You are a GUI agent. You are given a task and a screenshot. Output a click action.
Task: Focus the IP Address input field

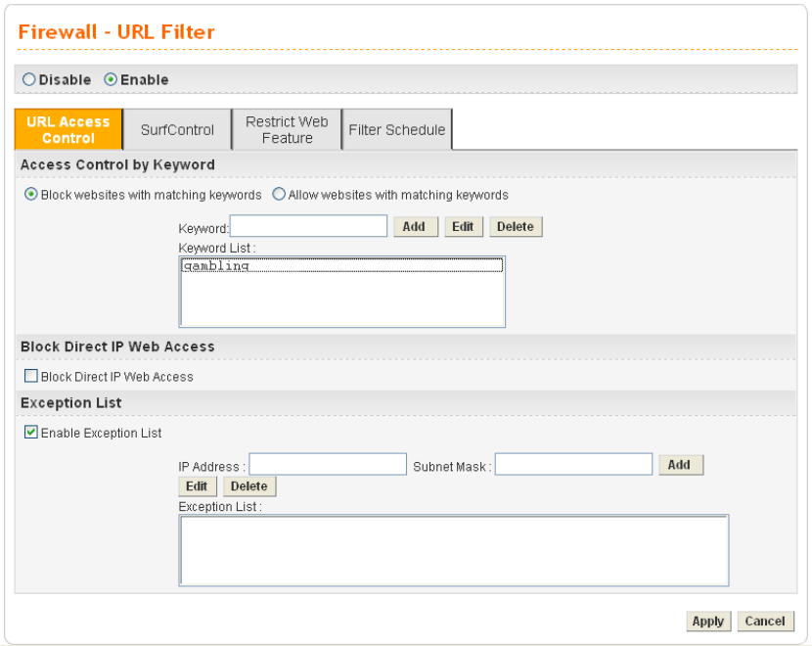(x=328, y=464)
